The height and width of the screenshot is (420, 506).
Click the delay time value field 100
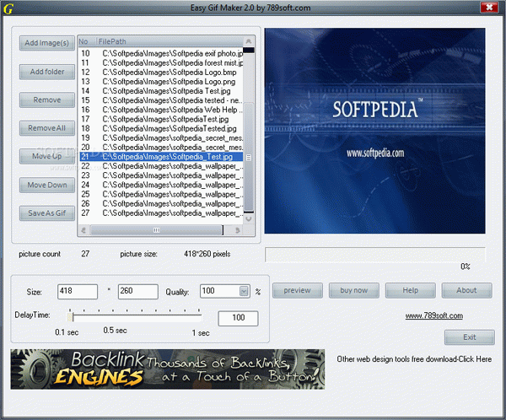(x=238, y=318)
